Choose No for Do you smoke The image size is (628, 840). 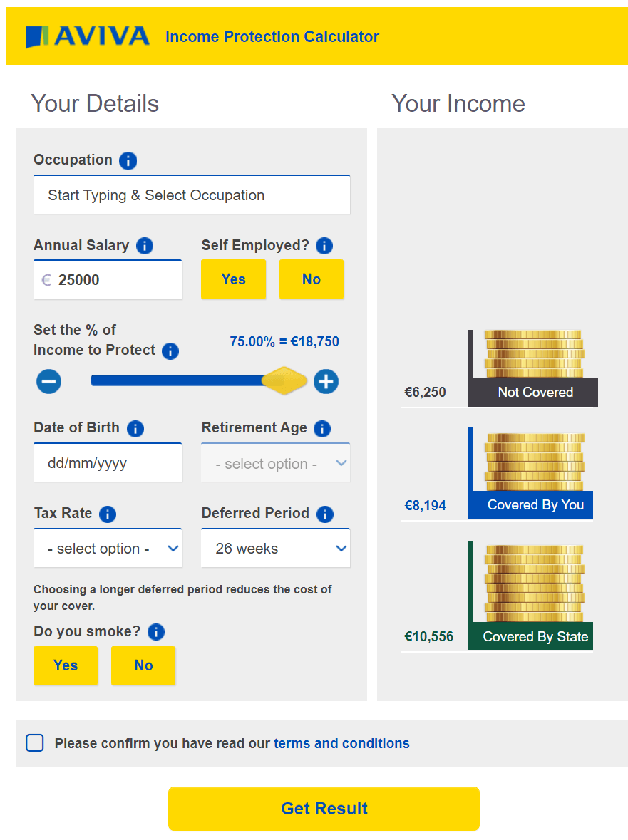coord(143,665)
